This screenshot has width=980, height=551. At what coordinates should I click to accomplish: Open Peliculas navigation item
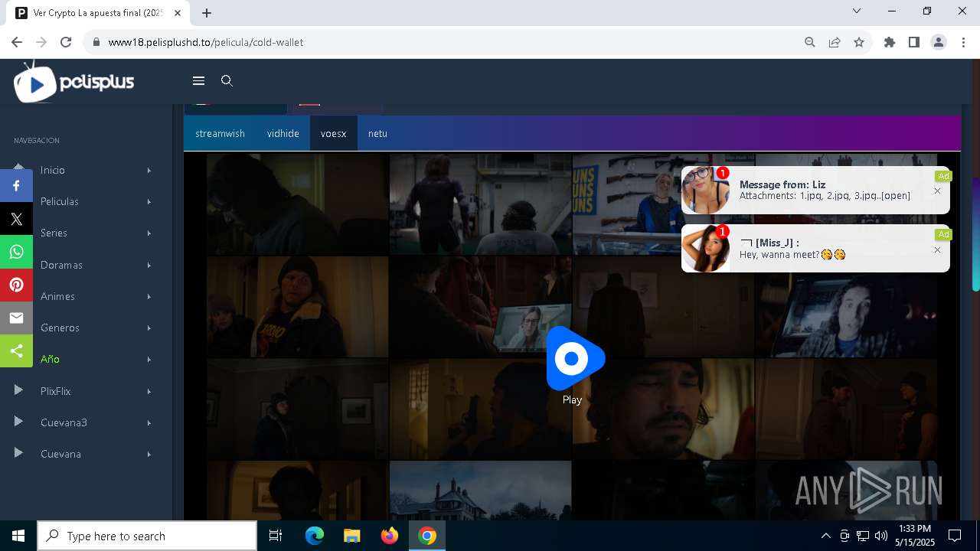point(60,201)
